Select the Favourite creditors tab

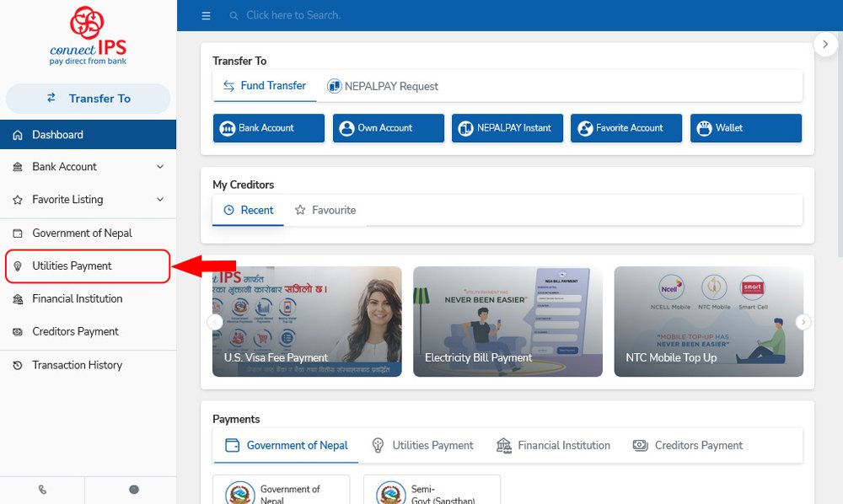point(325,210)
